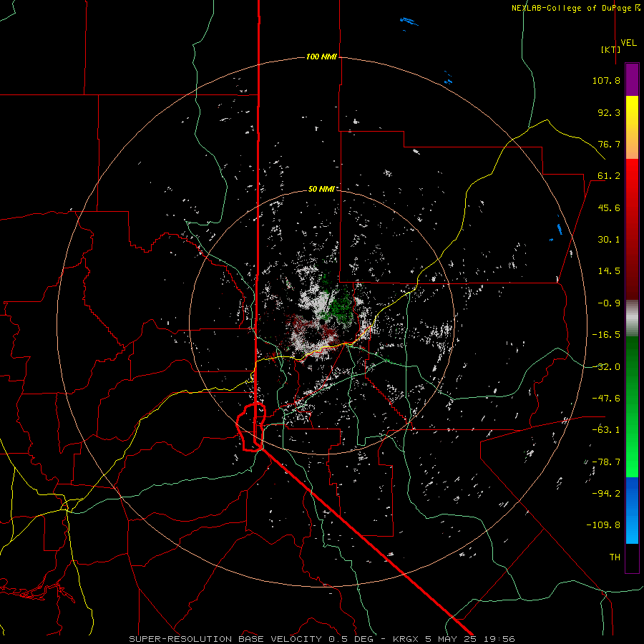Click the -78.7 scale label
644x644 pixels.
[x=606, y=462]
